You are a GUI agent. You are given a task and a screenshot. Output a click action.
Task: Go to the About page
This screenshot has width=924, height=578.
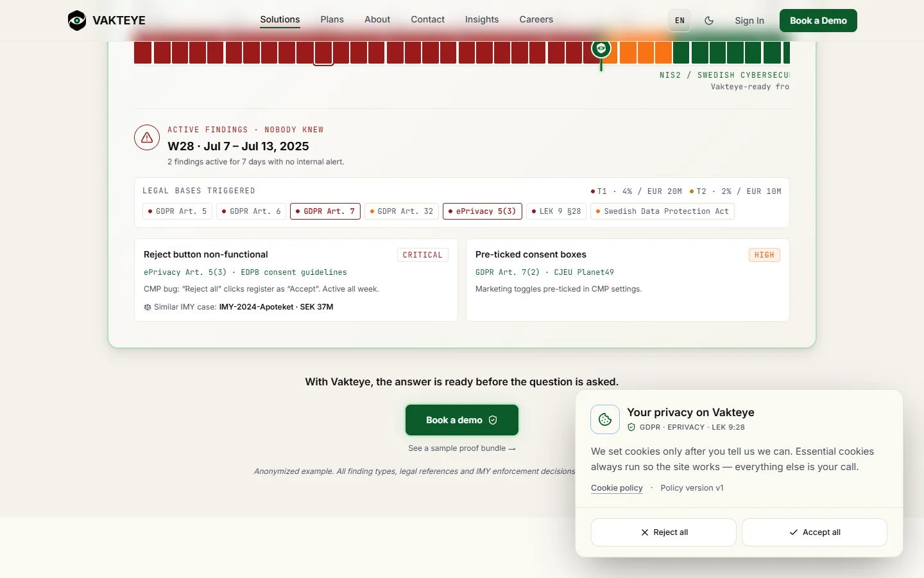(x=377, y=19)
